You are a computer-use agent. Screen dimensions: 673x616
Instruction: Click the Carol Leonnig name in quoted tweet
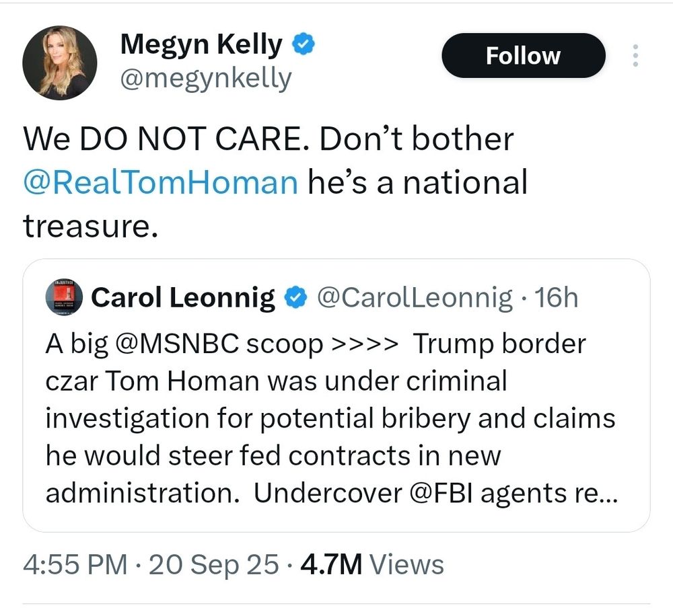[x=183, y=297]
